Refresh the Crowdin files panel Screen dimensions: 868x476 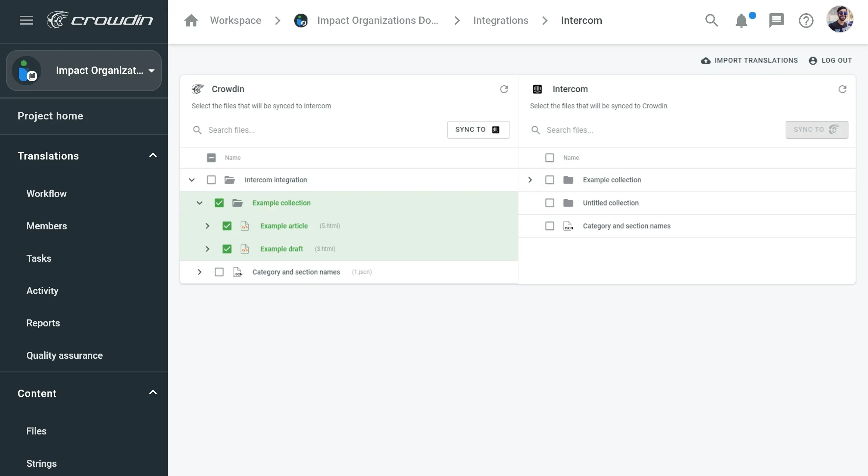(x=504, y=89)
